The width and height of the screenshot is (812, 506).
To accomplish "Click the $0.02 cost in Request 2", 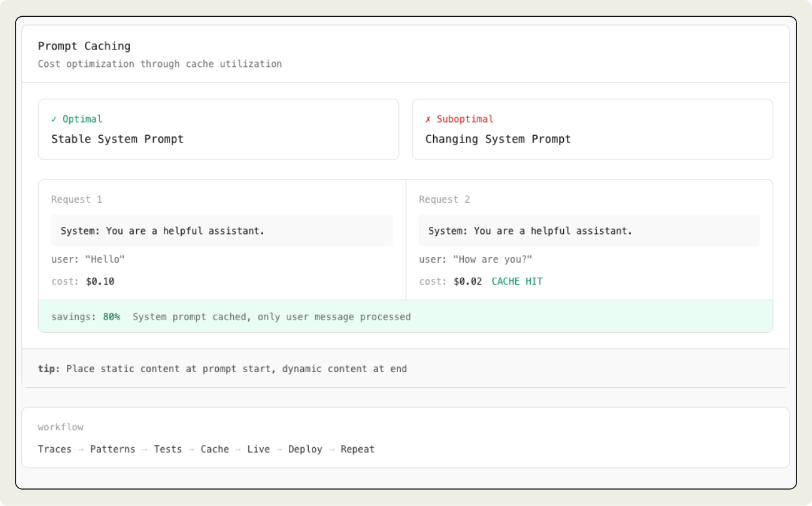I will click(x=468, y=281).
